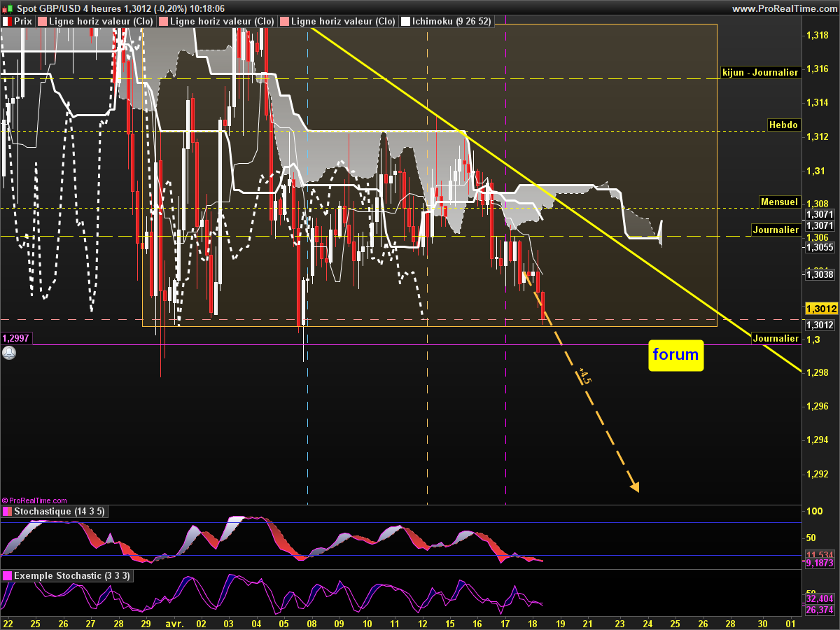Click the 1,3055 price value label

820,247
